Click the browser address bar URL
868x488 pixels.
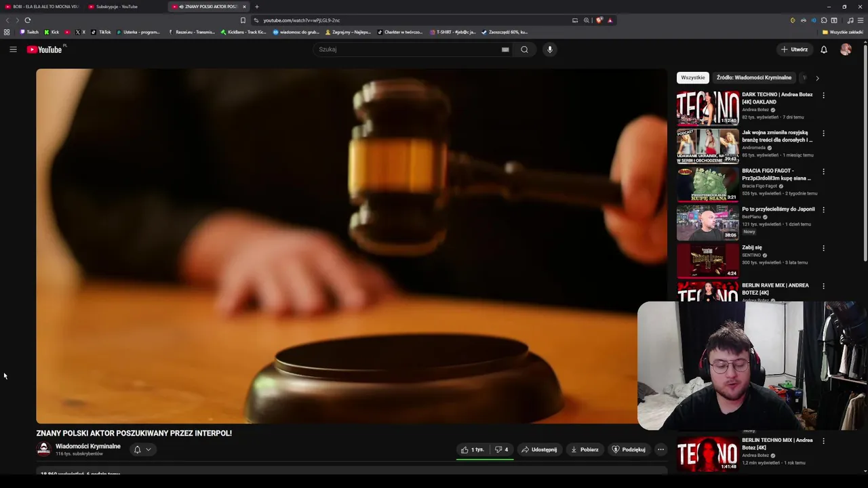(301, 20)
